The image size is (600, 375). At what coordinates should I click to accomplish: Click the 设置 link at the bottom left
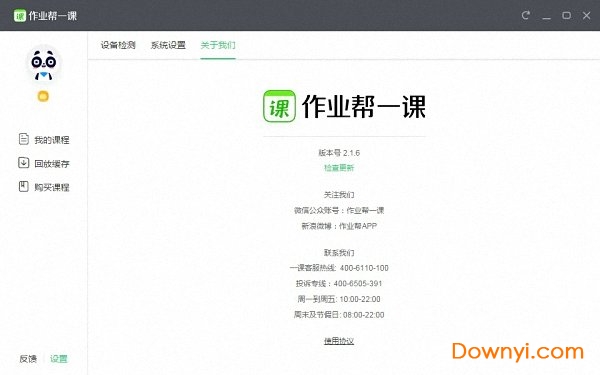pyautogui.click(x=59, y=359)
